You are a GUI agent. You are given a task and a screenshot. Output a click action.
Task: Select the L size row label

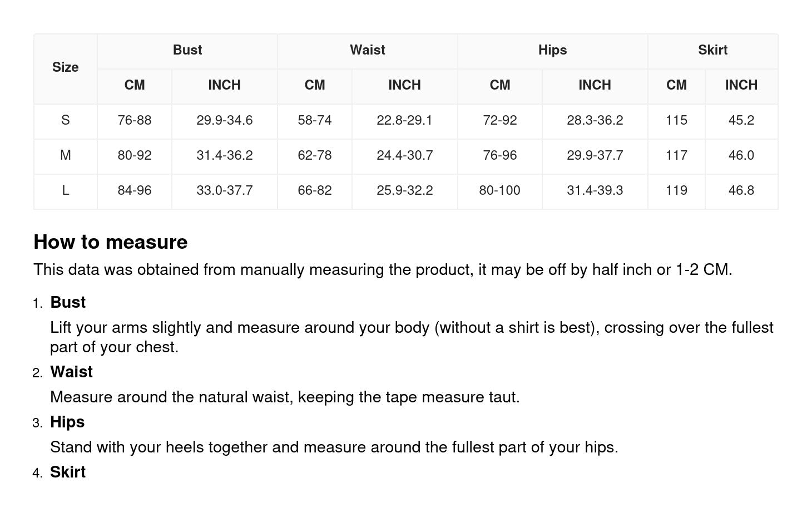click(x=66, y=190)
